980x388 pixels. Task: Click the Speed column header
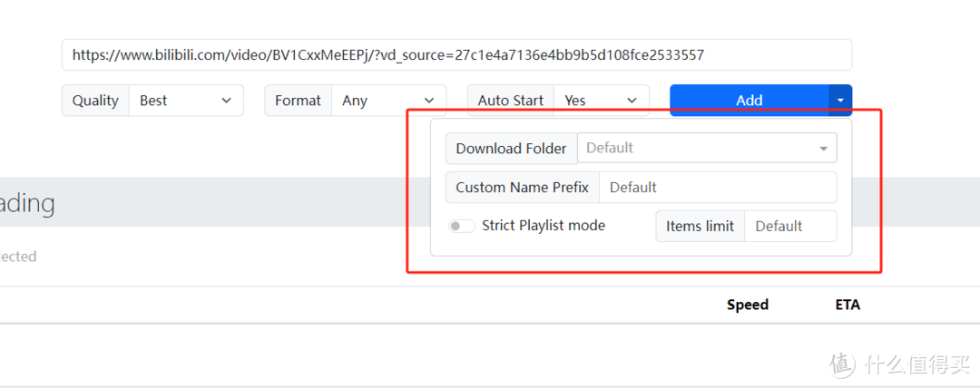click(x=748, y=305)
